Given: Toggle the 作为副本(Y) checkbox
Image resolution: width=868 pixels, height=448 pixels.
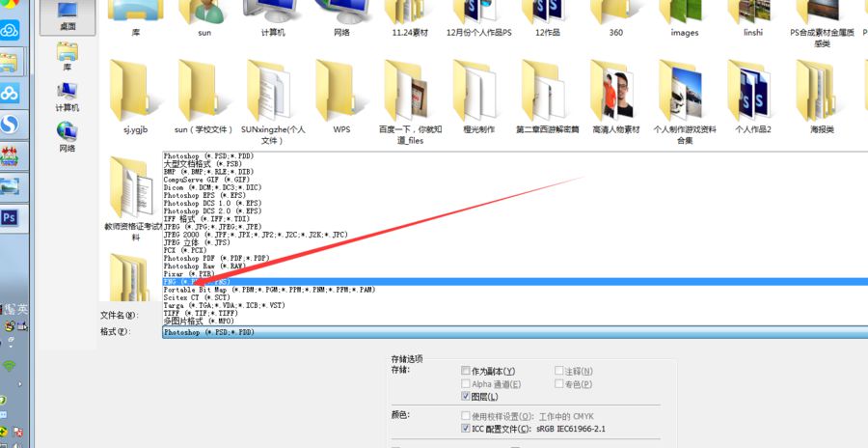Looking at the screenshot, I should click(x=466, y=371).
